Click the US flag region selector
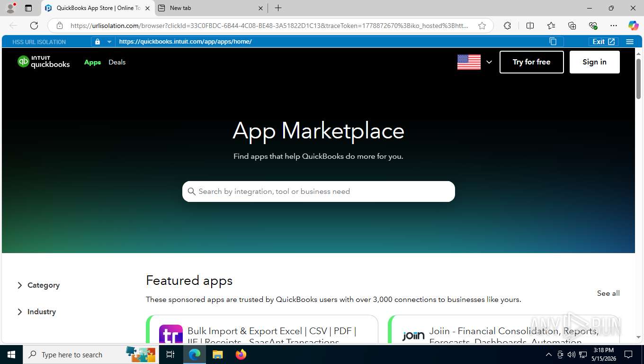This screenshot has width=644, height=364. 469,62
